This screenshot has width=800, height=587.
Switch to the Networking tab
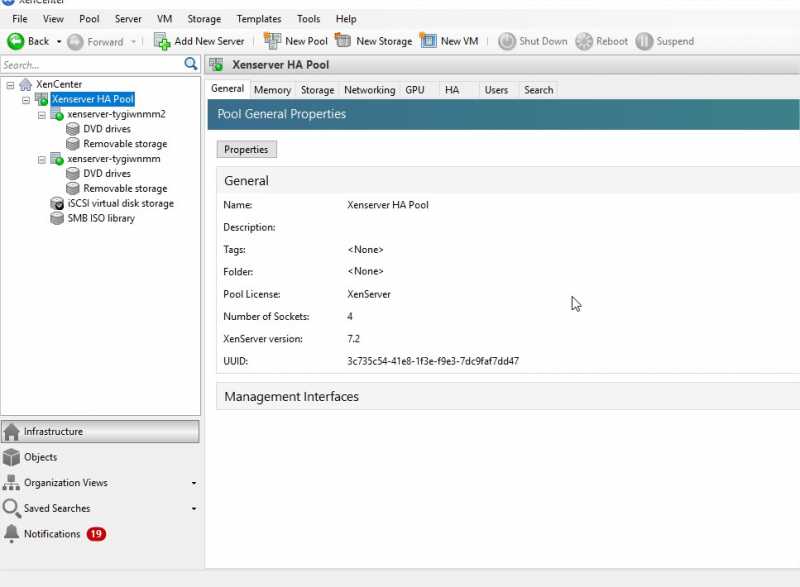click(369, 90)
